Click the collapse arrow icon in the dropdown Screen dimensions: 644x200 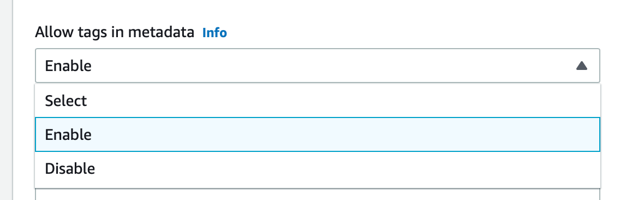(582, 66)
